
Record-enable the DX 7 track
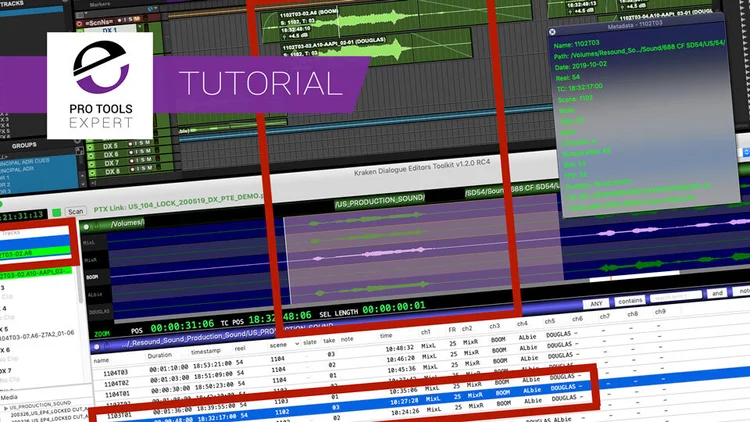[130, 161]
